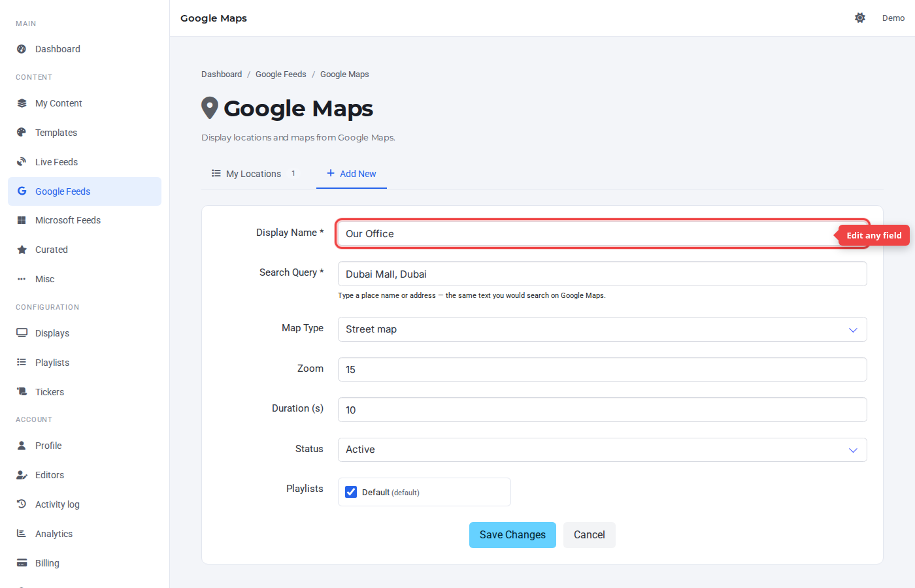Switch to the My Locations tab

[254, 174]
